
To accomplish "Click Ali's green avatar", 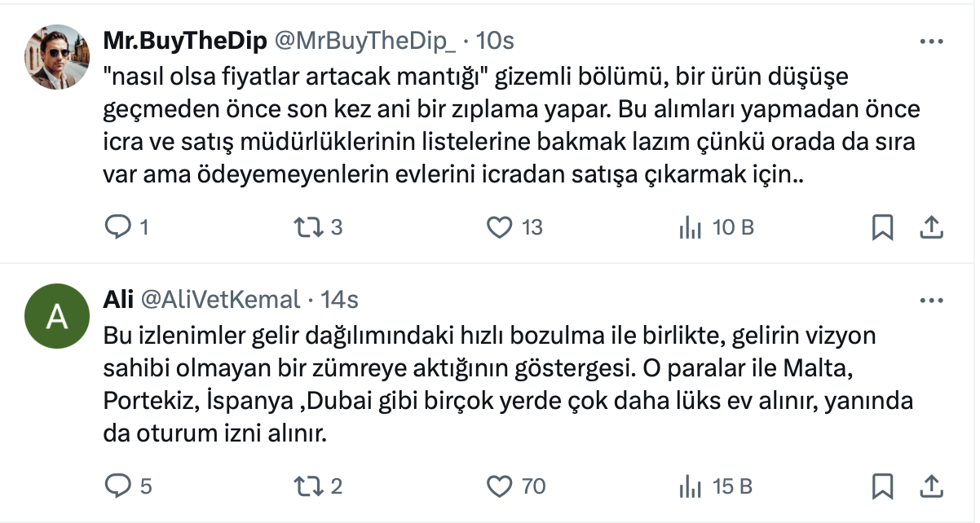I will pos(57,316).
